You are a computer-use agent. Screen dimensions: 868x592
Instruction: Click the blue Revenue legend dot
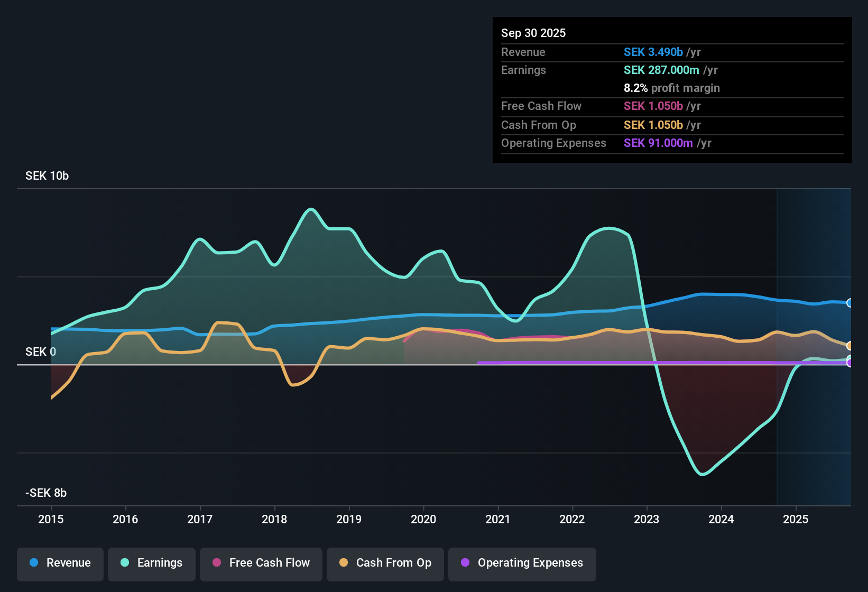pyautogui.click(x=34, y=563)
